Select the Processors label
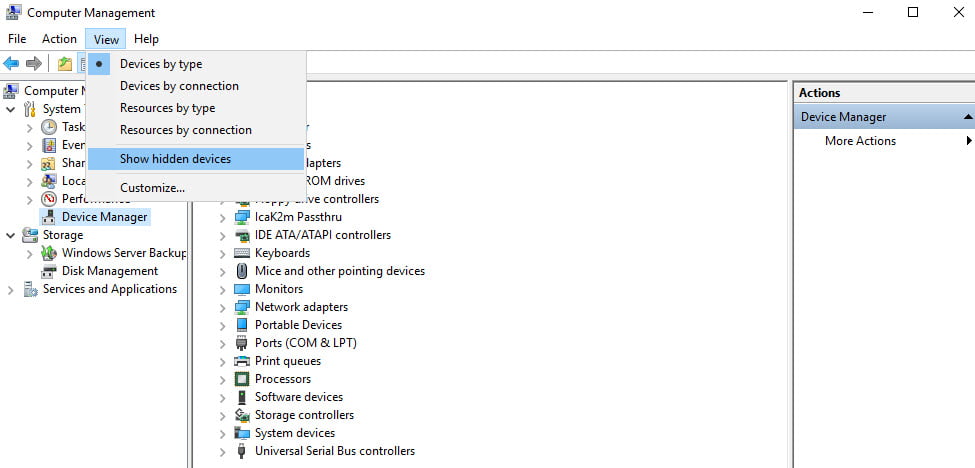 tap(283, 379)
